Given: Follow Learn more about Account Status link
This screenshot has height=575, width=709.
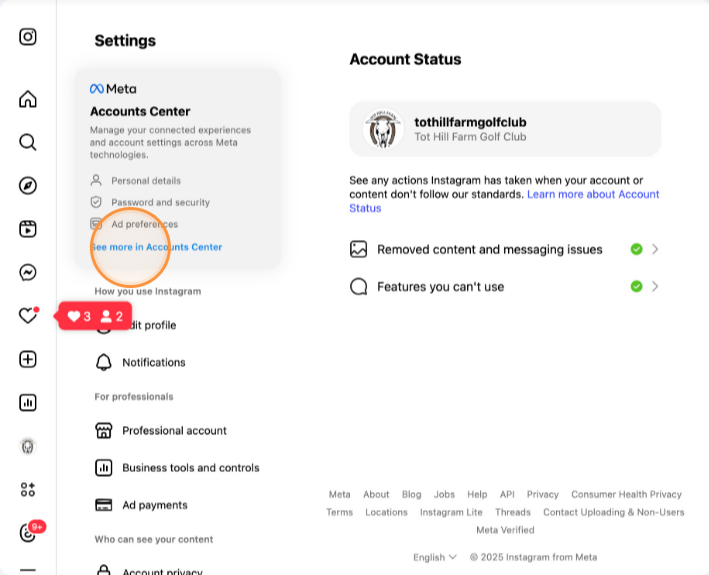Looking at the screenshot, I should coord(593,194).
